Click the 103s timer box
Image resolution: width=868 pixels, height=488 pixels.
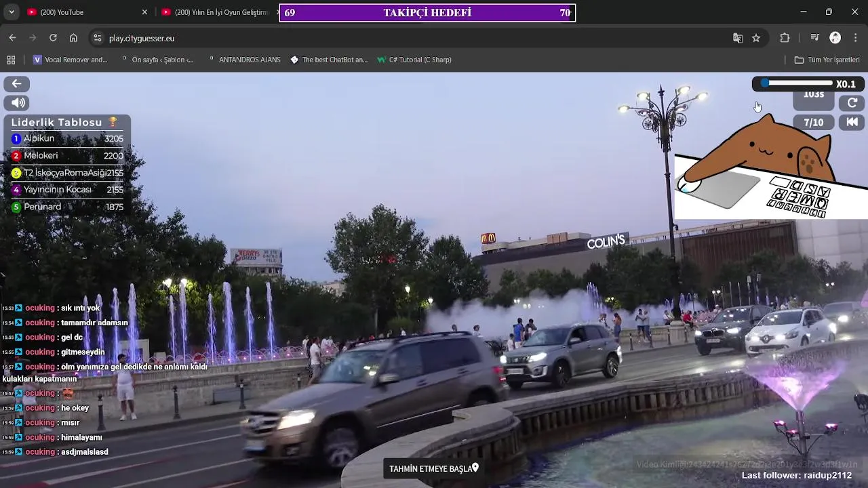pos(813,100)
